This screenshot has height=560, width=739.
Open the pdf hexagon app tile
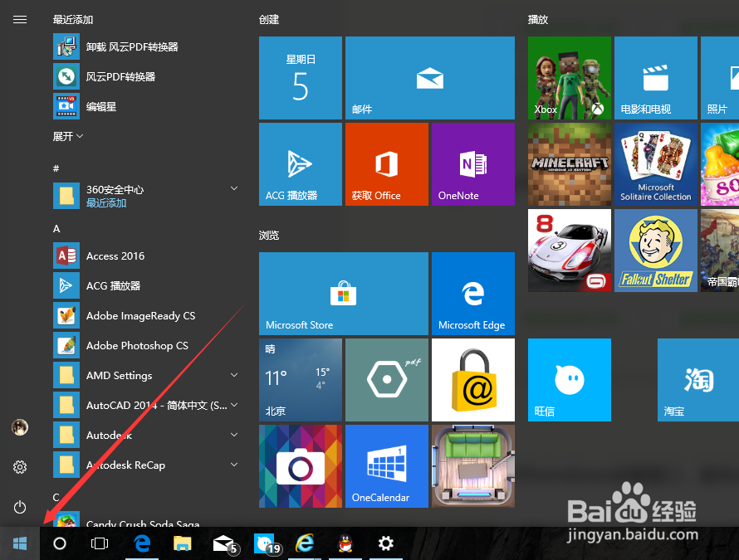(386, 380)
